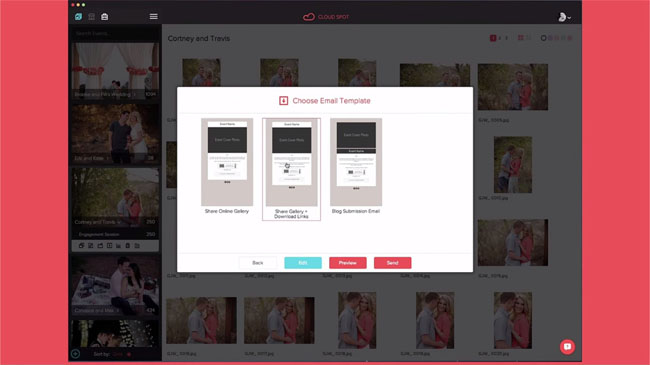Click the Search Events field

click(x=115, y=33)
